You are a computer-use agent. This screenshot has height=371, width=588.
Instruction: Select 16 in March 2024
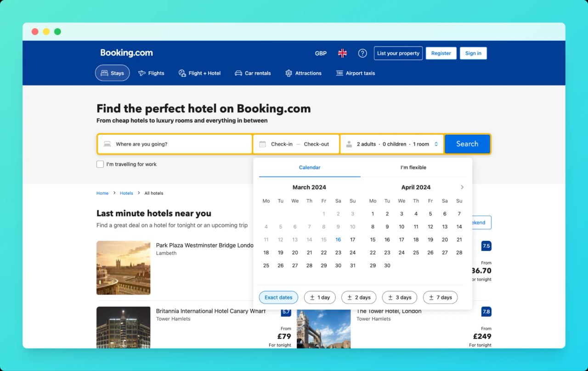[338, 240]
